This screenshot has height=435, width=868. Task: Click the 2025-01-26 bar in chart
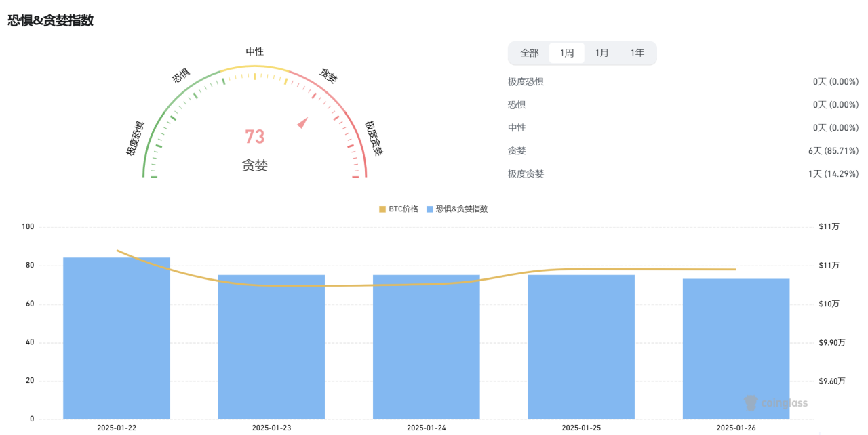[736, 349]
